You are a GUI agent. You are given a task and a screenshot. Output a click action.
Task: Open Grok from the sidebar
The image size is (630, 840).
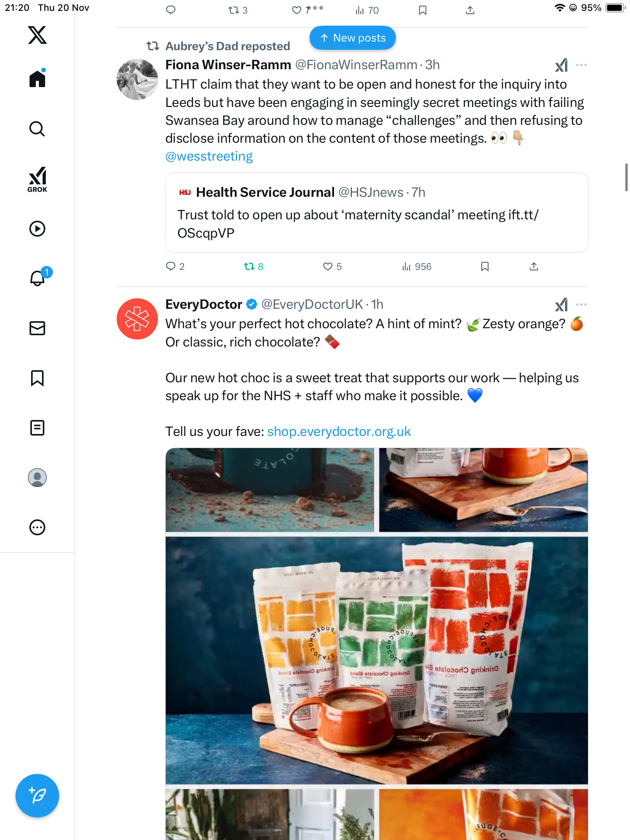(x=37, y=180)
